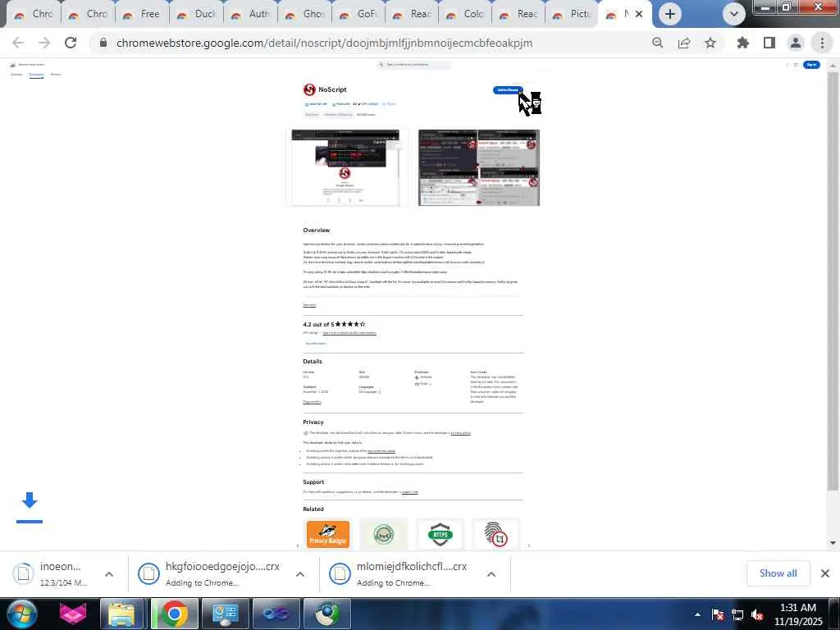Open the second NoScript screenshot thumbnail

pyautogui.click(x=479, y=167)
